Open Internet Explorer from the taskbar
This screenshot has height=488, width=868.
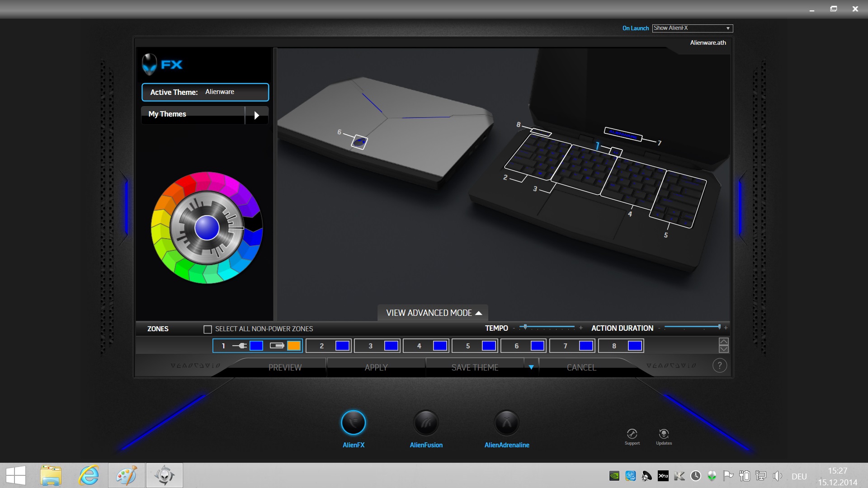[89, 475]
